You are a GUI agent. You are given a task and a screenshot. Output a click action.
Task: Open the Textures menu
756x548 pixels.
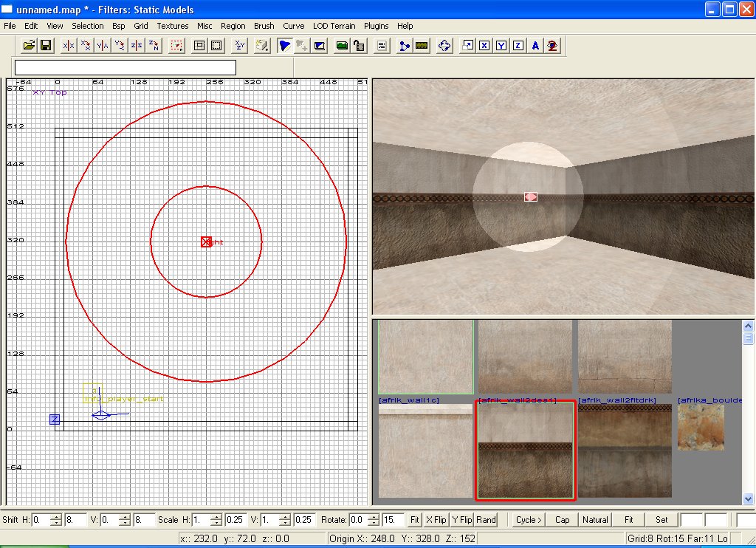(x=173, y=26)
